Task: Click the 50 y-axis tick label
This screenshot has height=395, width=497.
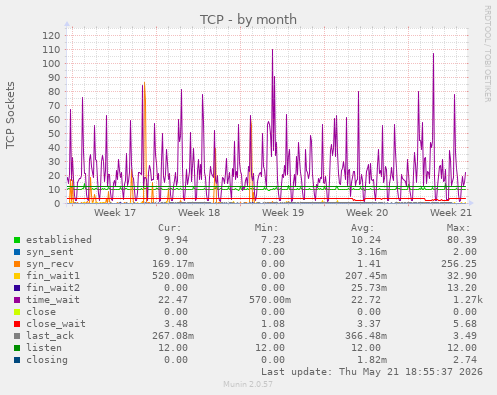Action: [54, 133]
